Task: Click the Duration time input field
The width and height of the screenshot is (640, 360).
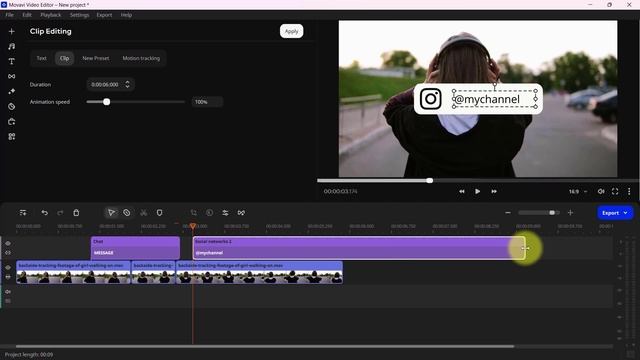Action: pyautogui.click(x=111, y=84)
